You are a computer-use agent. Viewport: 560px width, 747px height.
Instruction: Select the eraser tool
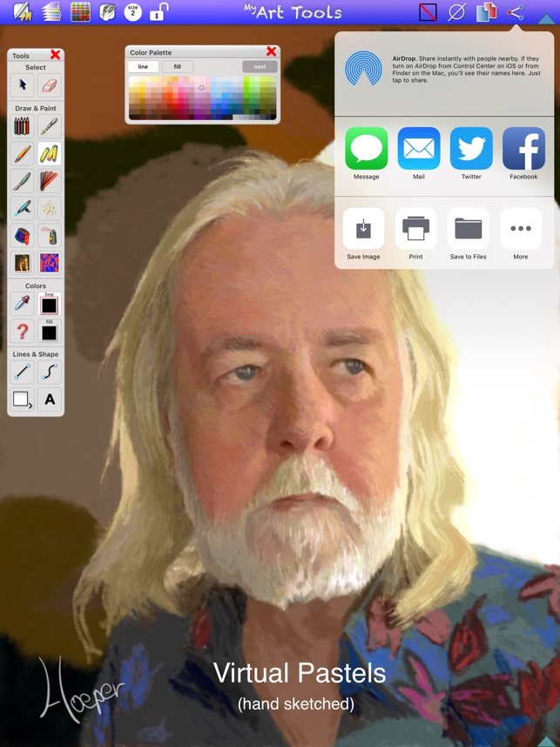(49, 85)
